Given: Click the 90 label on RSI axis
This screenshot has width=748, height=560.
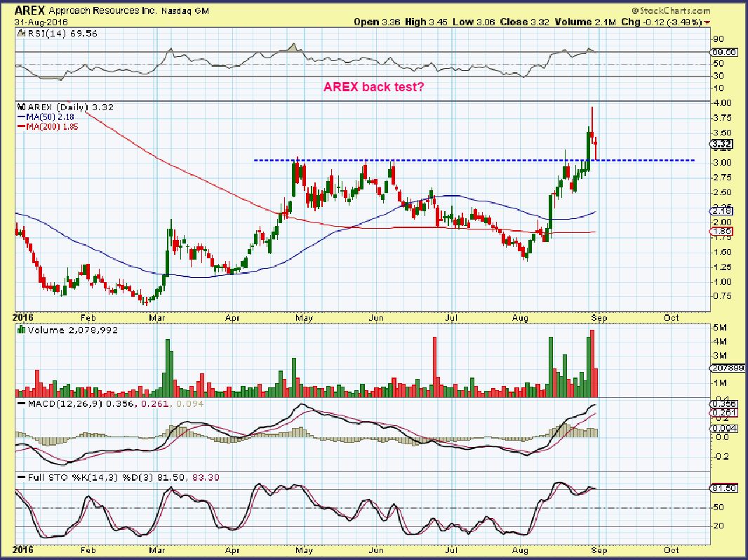Looking at the screenshot, I should (719, 39).
